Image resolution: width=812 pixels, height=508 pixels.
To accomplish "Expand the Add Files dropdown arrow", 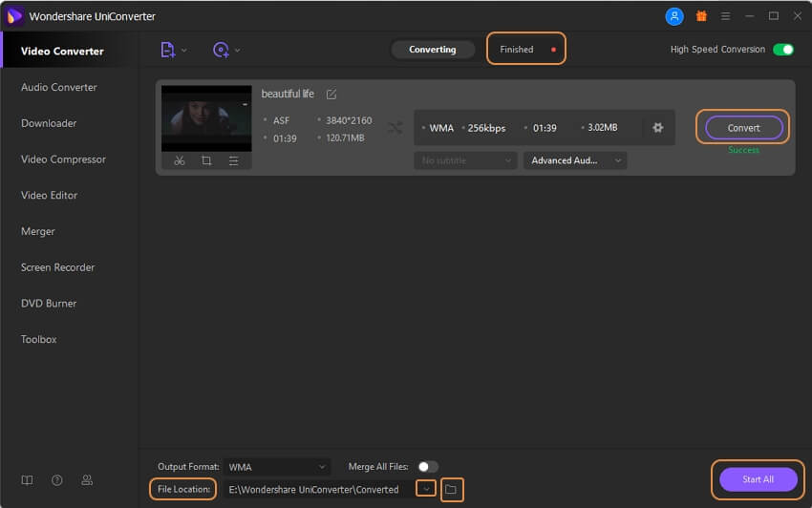I will pos(183,51).
